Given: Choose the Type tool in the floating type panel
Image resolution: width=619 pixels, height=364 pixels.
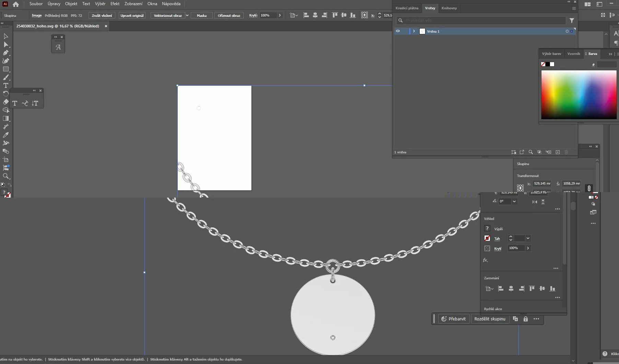Looking at the screenshot, I should pos(15,103).
